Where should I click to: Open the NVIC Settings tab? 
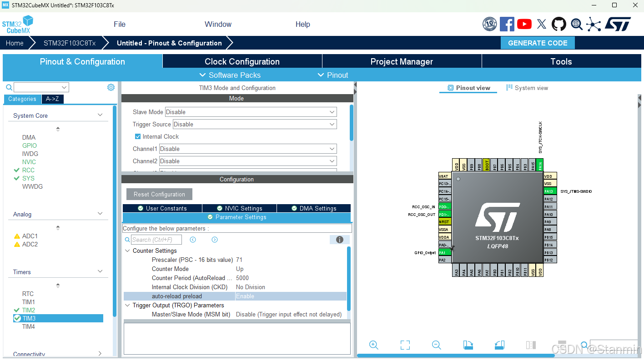click(239, 208)
